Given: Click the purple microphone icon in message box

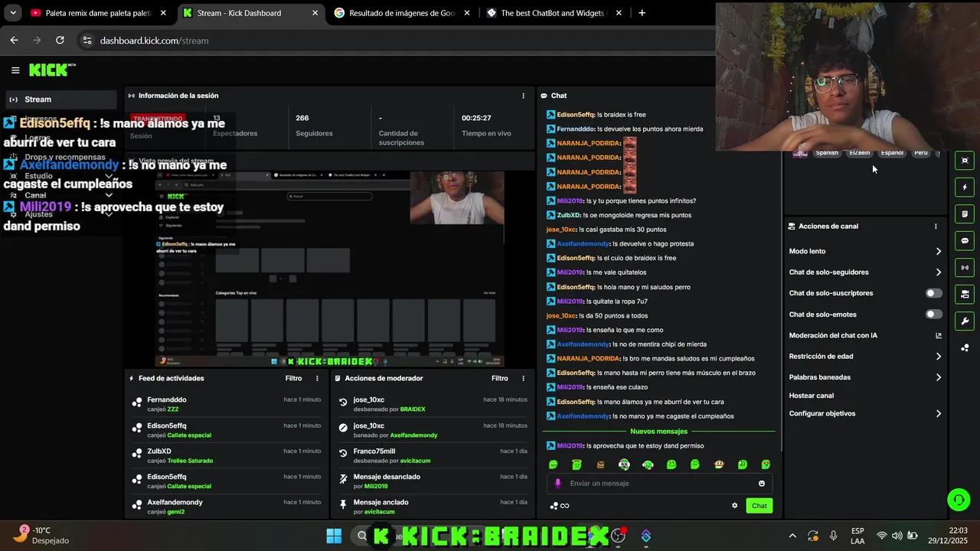Looking at the screenshot, I should (x=557, y=484).
